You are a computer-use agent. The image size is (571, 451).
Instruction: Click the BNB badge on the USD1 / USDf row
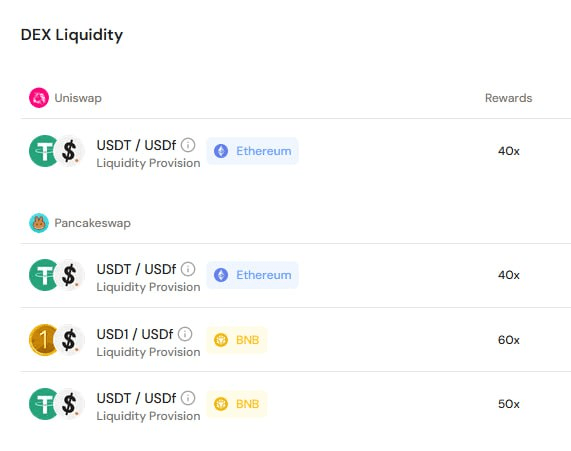tap(237, 340)
